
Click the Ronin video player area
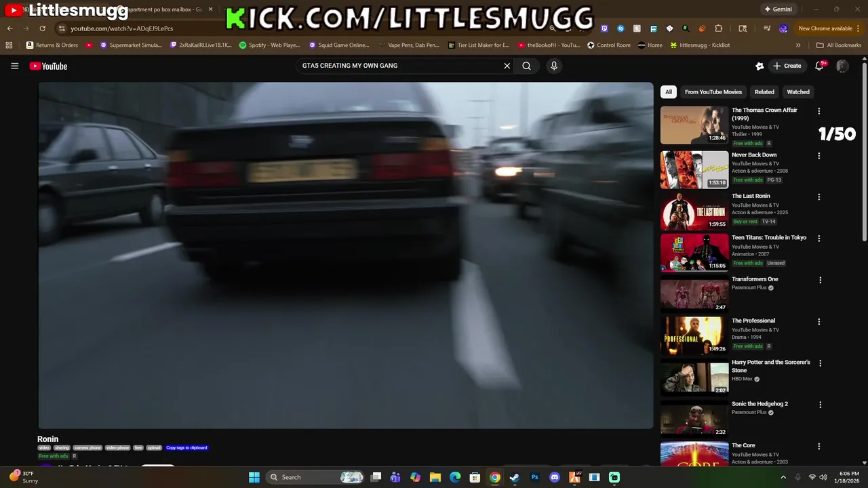click(345, 256)
